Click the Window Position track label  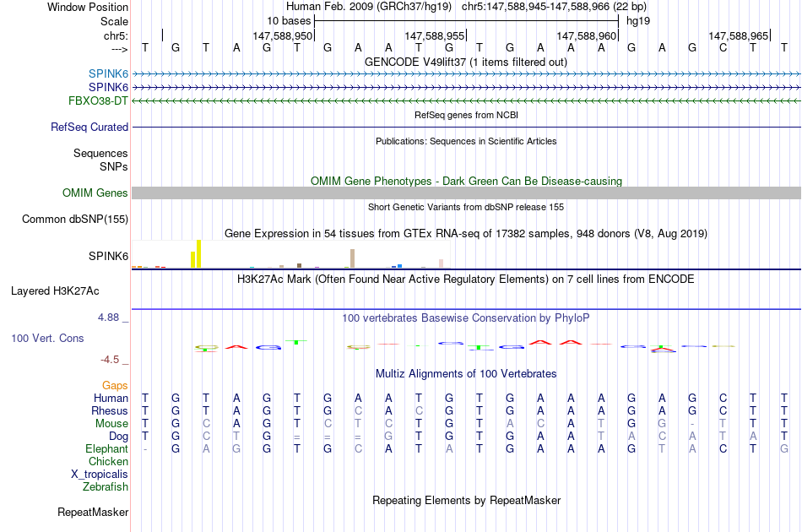point(88,7)
